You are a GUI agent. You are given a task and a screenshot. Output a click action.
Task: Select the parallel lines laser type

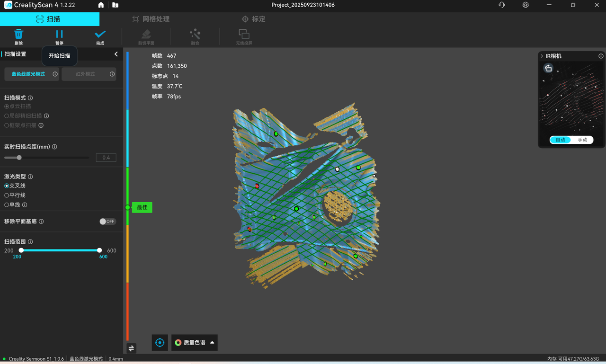point(7,195)
